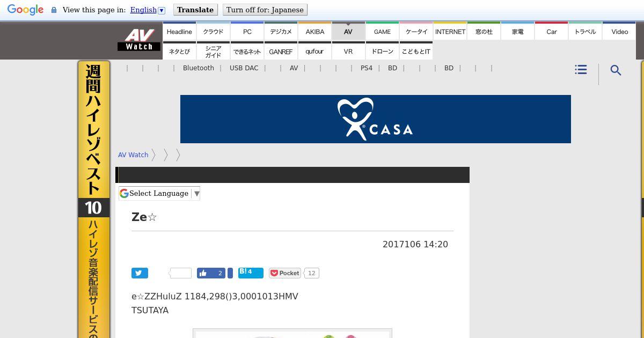This screenshot has height=338, width=644.
Task: Save article to Pocket
Action: (x=284, y=273)
